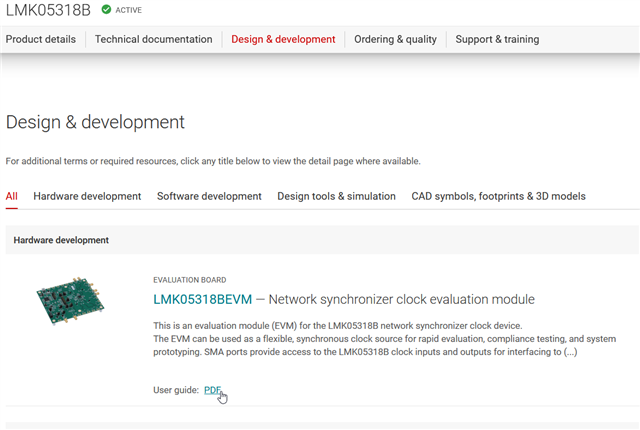Image resolution: width=640 pixels, height=430 pixels.
Task: Select the All filter tab
Action: (x=11, y=196)
